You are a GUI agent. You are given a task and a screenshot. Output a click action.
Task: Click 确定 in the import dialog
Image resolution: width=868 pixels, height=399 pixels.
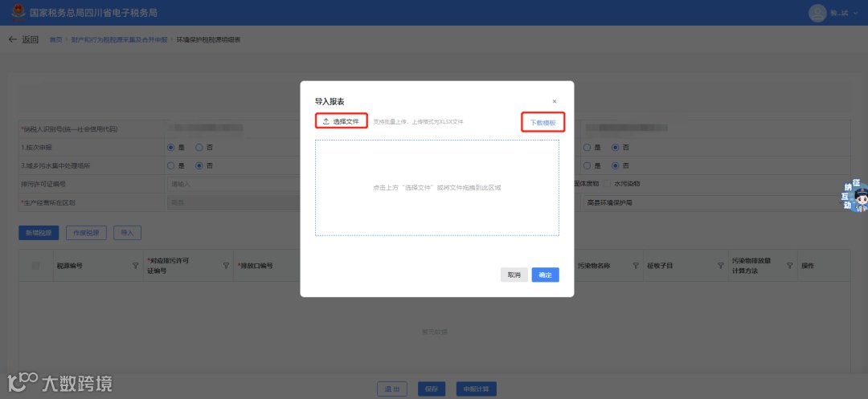click(545, 275)
